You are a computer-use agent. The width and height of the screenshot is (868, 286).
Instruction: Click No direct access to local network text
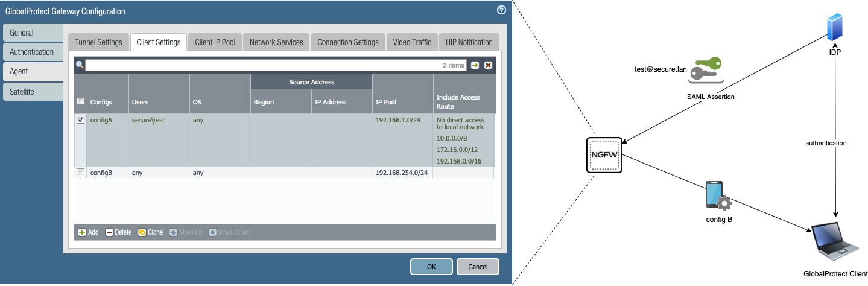click(461, 124)
